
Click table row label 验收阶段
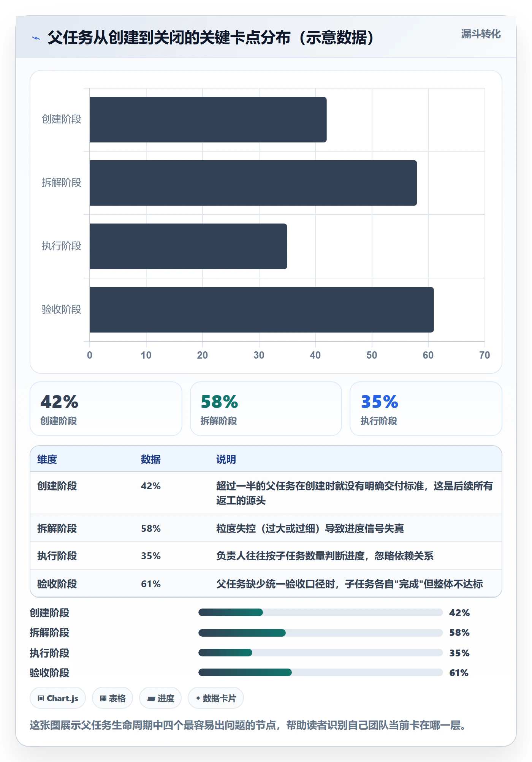pos(57,584)
